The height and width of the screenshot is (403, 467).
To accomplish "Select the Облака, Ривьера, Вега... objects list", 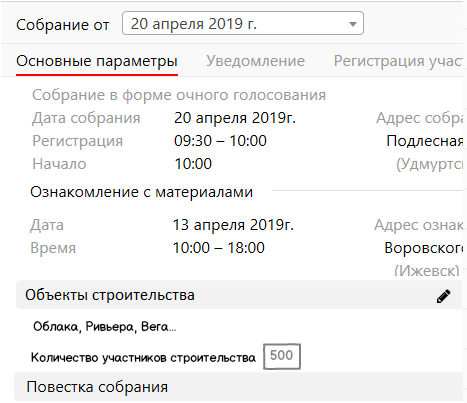I will pos(105,326).
